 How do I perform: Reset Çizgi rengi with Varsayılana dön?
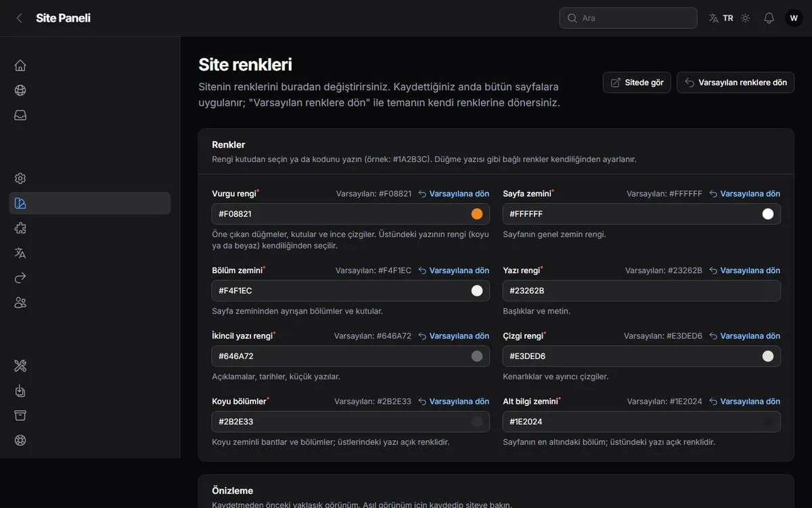[744, 336]
